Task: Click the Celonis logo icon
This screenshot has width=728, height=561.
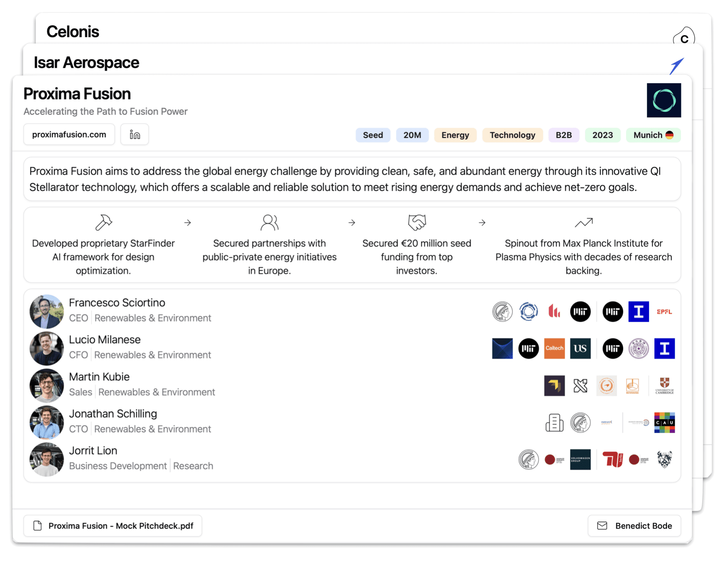Action: pos(683,37)
